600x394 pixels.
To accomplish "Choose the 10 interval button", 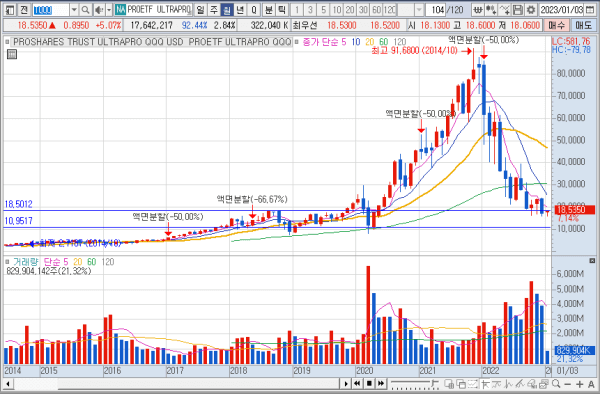I will point(337,10).
